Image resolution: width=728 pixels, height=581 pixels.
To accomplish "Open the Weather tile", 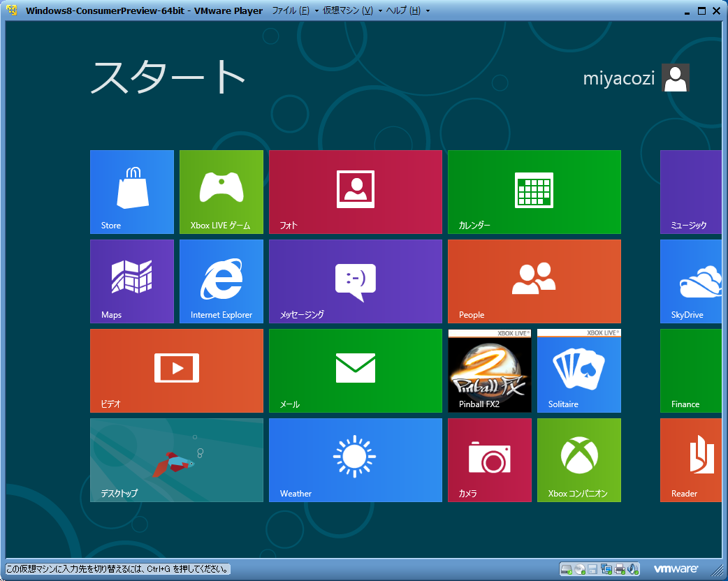I will coord(356,460).
